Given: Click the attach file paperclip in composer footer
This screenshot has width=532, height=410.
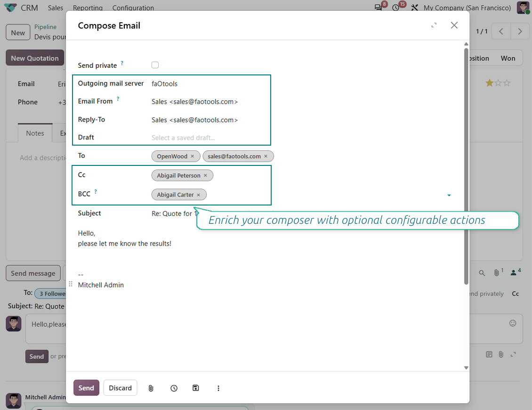Looking at the screenshot, I should [x=151, y=388].
